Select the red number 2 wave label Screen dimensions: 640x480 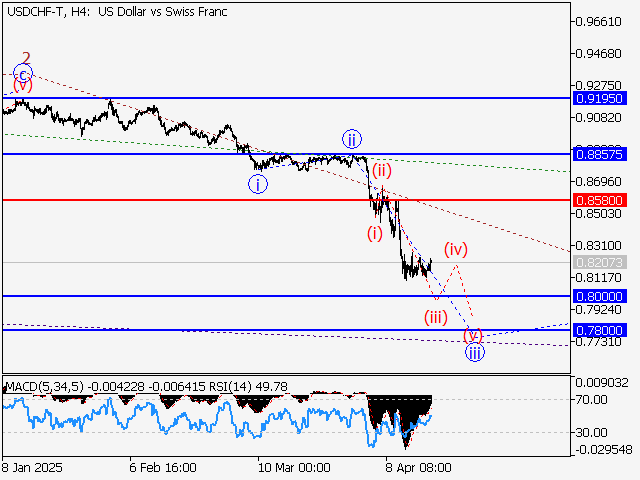pyautogui.click(x=27, y=57)
